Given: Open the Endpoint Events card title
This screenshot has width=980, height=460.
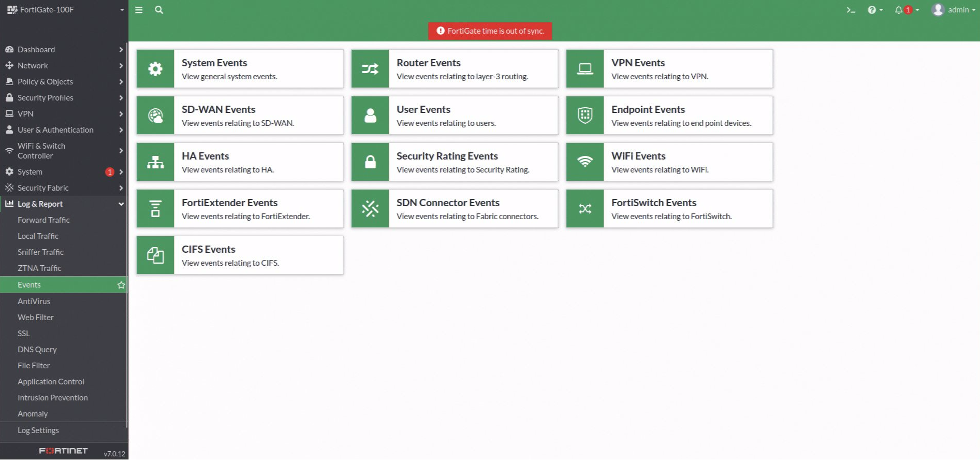Looking at the screenshot, I should [648, 109].
